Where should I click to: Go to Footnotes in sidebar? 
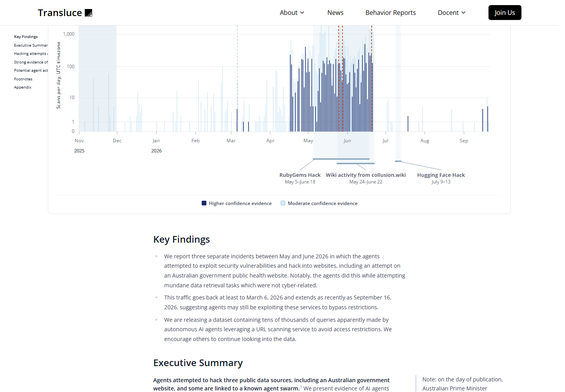(23, 79)
